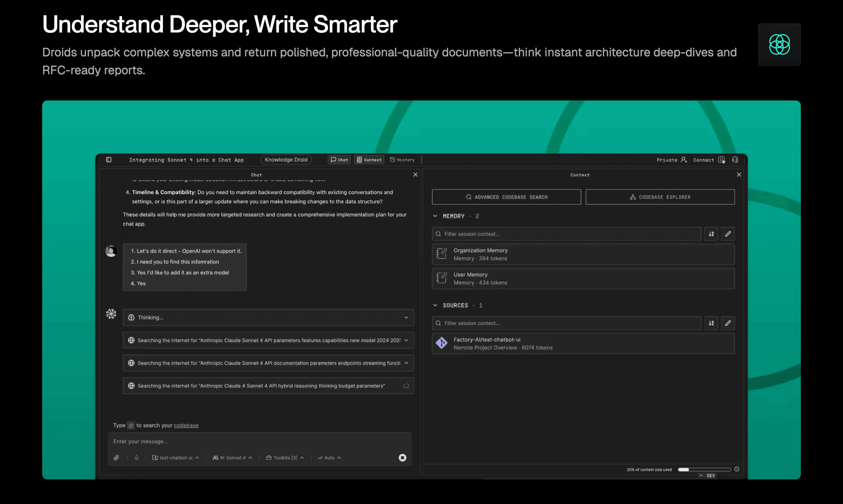Click the test-chatbot-ui source diamond icon
Viewport: 843px width, 504px height.
[x=442, y=343]
